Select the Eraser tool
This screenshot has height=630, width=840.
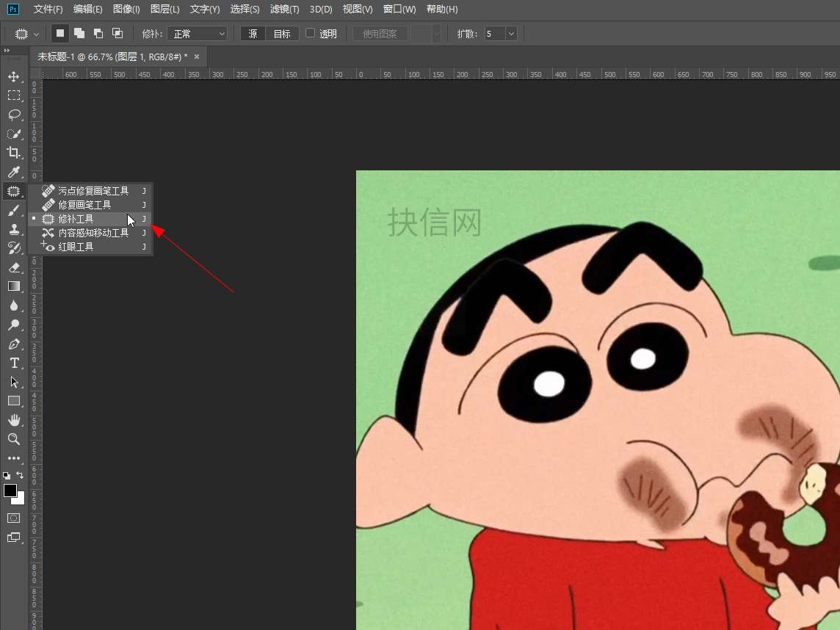14,267
